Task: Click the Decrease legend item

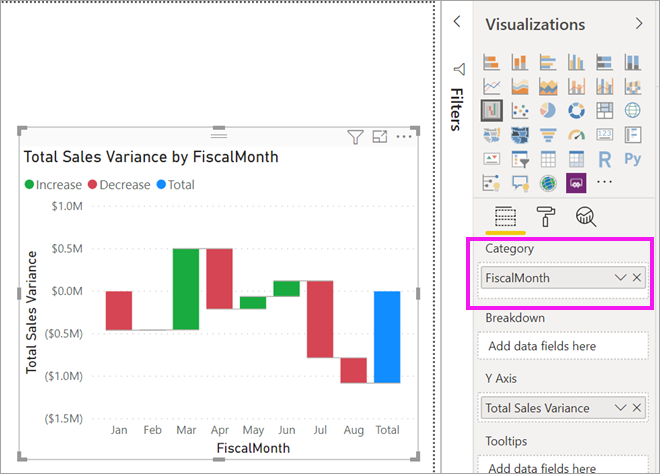Action: point(119,184)
